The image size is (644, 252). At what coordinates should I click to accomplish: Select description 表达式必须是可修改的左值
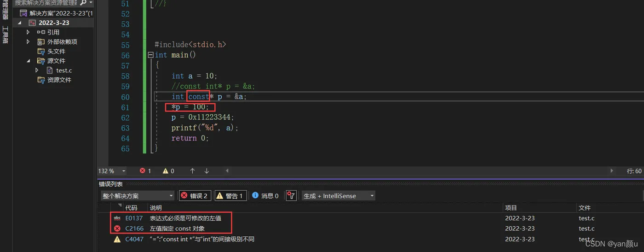coord(186,218)
